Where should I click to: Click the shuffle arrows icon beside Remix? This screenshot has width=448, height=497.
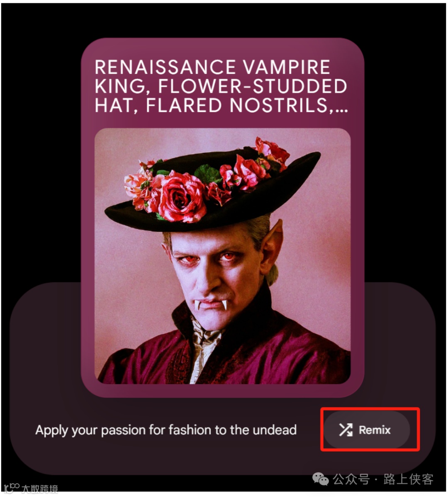(346, 430)
